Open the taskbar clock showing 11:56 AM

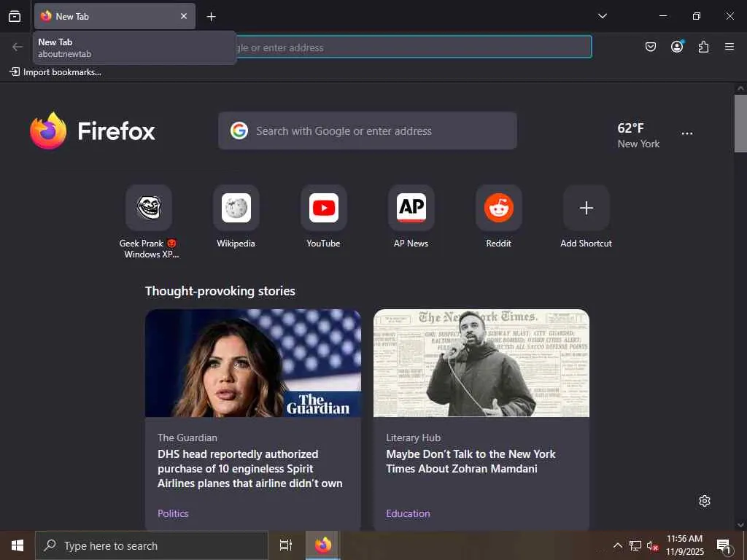(684, 545)
